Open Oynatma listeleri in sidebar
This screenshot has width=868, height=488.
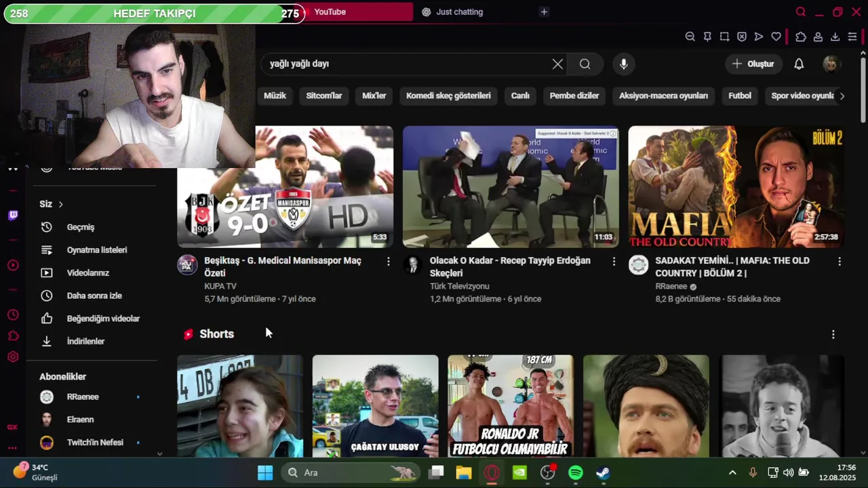pyautogui.click(x=98, y=250)
